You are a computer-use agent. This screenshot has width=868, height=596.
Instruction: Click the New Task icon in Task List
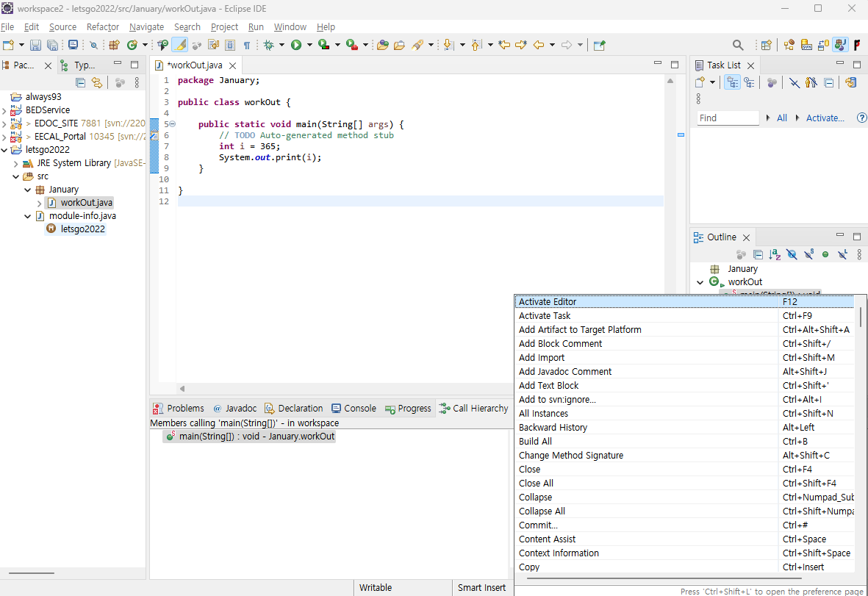pos(700,83)
